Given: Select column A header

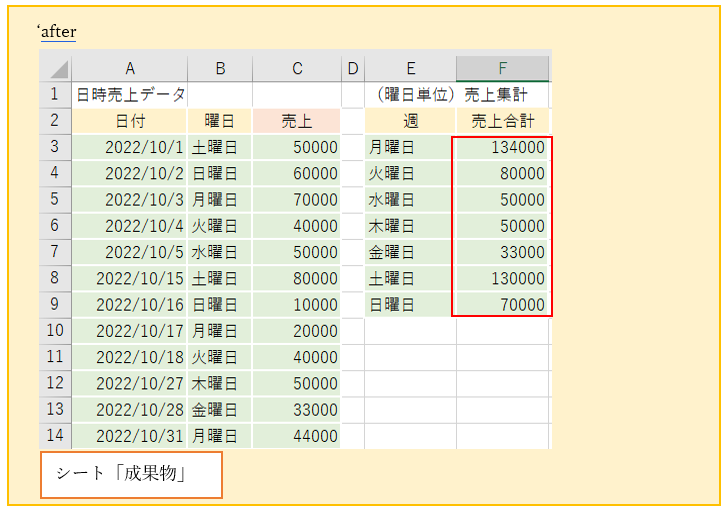Looking at the screenshot, I should (x=130, y=69).
